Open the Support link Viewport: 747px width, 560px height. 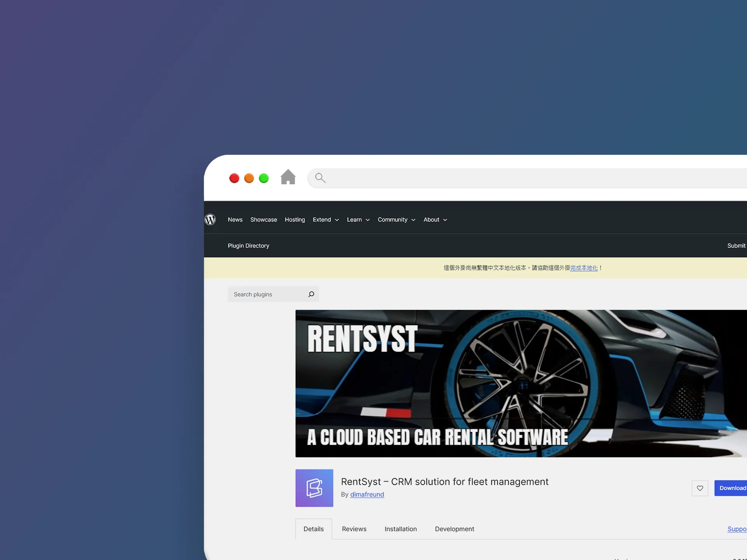(x=737, y=529)
